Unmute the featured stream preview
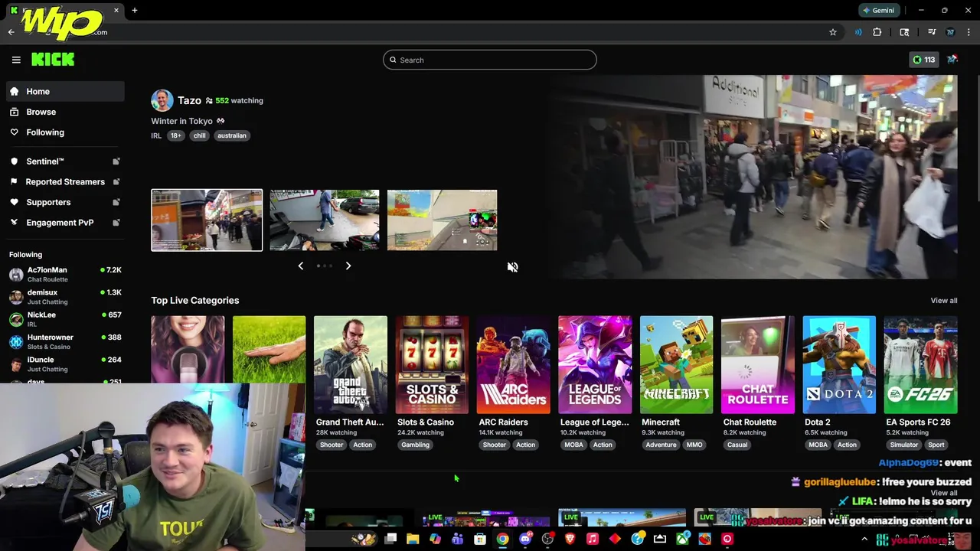Image resolution: width=980 pixels, height=551 pixels. (512, 267)
